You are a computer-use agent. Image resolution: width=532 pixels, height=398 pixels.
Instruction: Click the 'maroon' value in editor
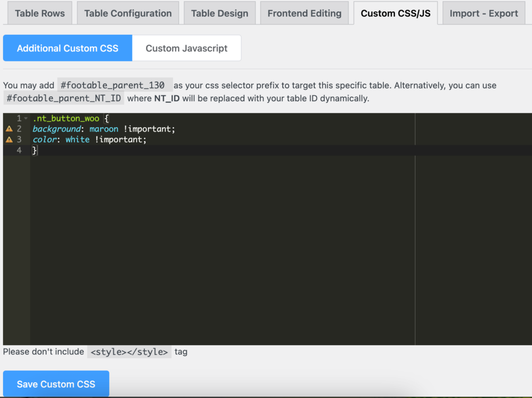tap(104, 129)
